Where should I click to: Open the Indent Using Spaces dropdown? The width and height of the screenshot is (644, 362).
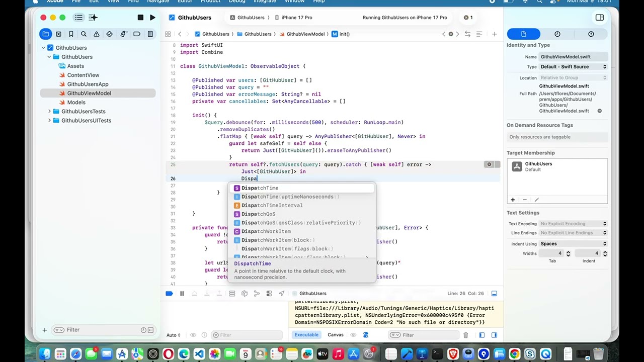574,244
